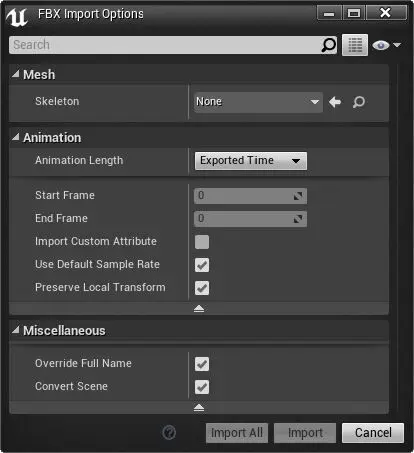Toggle the property matrix grid view icon
Viewport: 414px width, 453px height.
click(355, 45)
